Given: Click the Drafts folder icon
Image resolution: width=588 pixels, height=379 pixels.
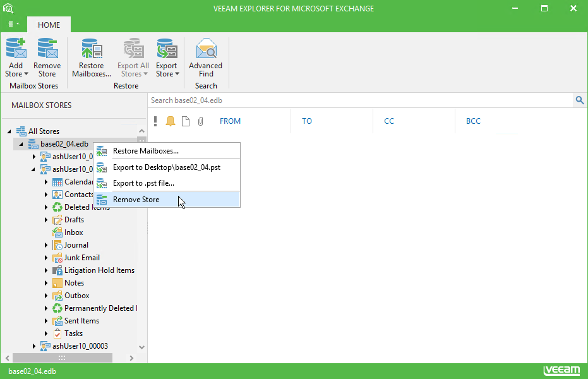Looking at the screenshot, I should coord(57,220).
